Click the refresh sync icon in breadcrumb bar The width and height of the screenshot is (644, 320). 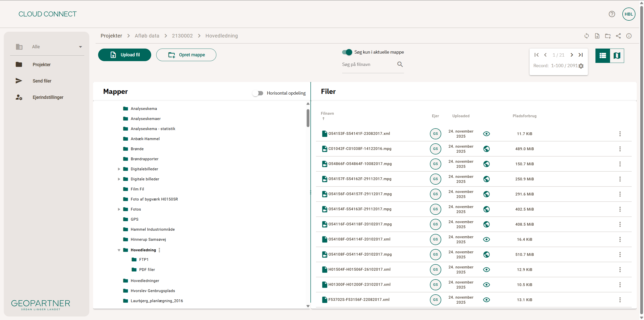pos(587,36)
